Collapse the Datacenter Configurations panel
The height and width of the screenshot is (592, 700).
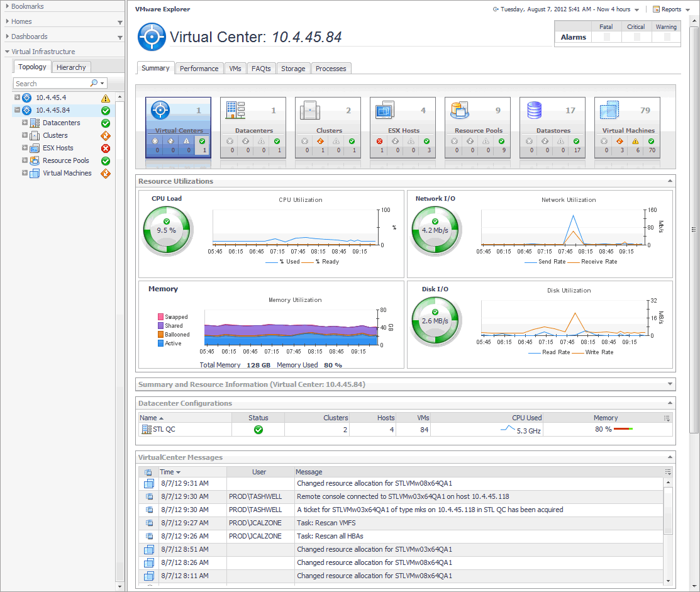click(670, 403)
